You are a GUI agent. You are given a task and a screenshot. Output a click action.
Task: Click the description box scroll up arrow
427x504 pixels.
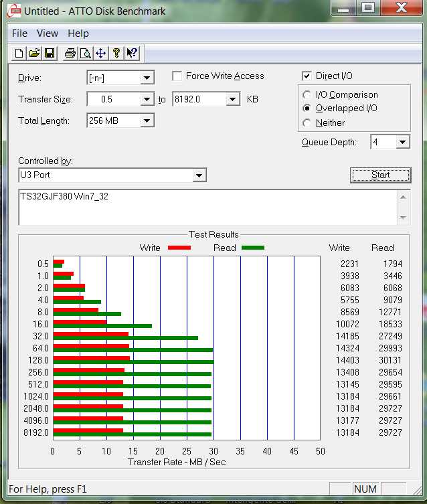(403, 197)
